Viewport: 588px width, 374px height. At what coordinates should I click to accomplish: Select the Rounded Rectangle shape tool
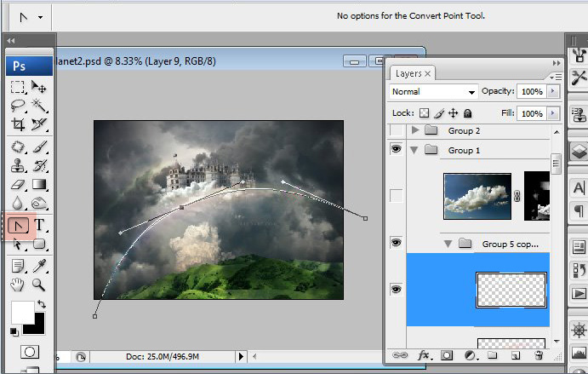click(x=38, y=244)
